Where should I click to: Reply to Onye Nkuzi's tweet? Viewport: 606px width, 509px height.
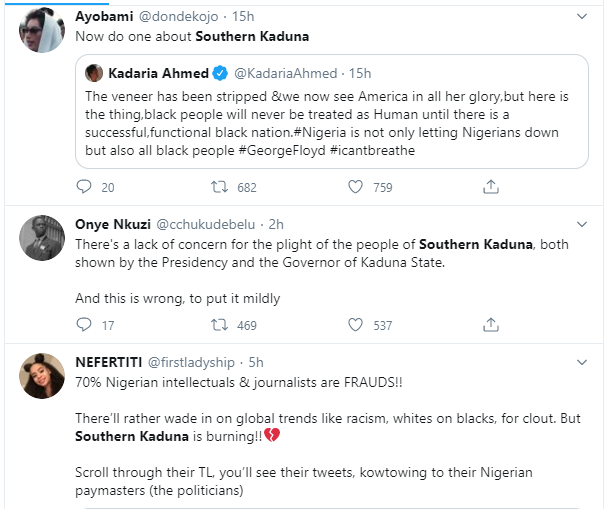click(84, 325)
